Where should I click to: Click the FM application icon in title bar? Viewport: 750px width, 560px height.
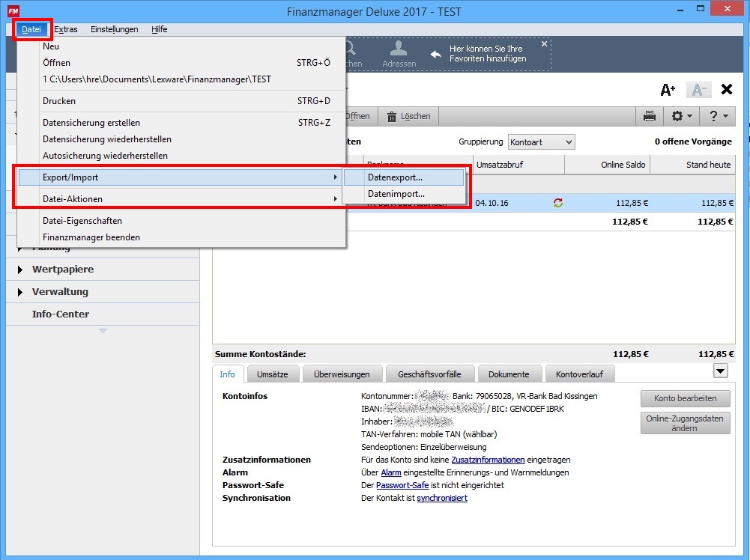(x=13, y=11)
